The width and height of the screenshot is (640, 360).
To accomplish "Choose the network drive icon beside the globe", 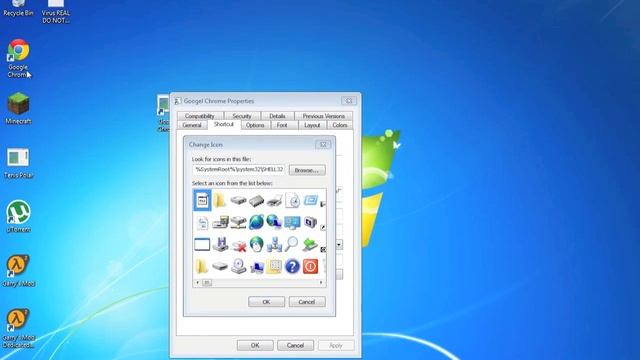I will pos(238,222).
